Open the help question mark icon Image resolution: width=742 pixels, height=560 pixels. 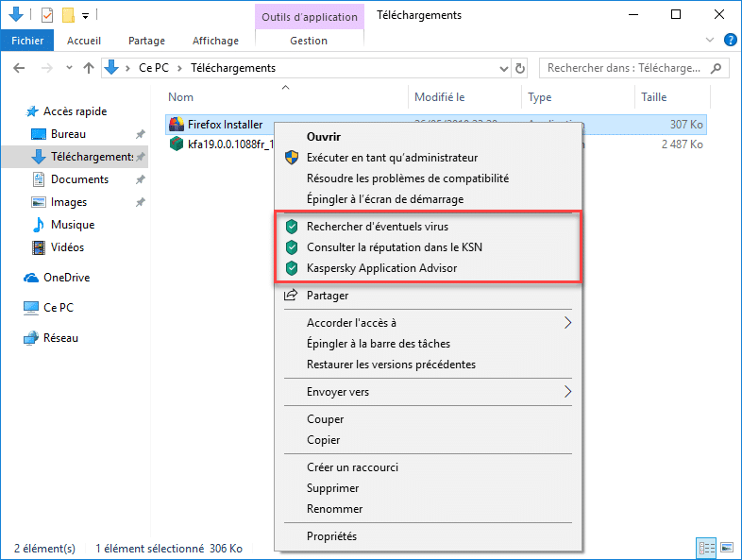click(730, 41)
